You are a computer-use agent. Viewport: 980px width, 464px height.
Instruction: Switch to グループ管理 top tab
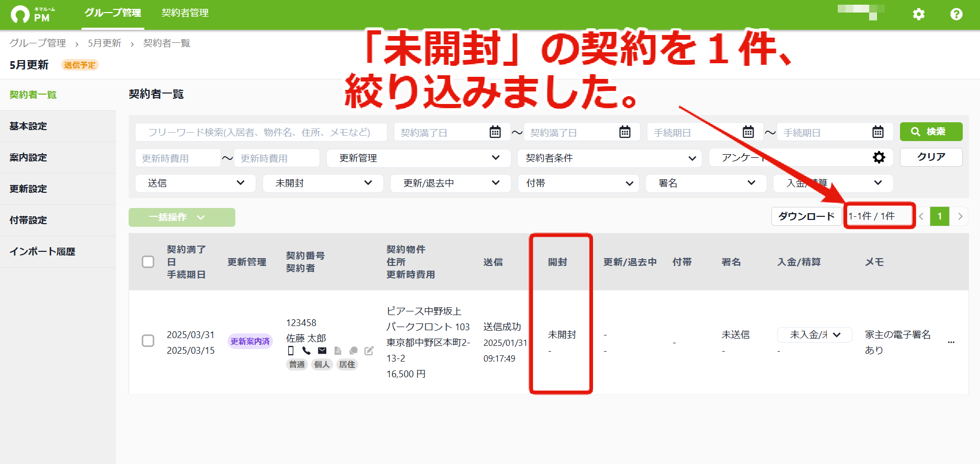click(113, 13)
